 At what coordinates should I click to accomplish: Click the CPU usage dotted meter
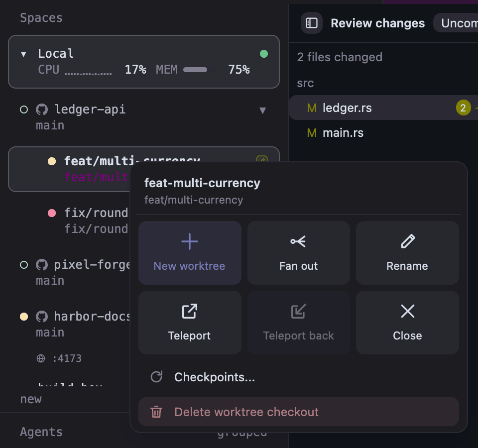point(88,73)
